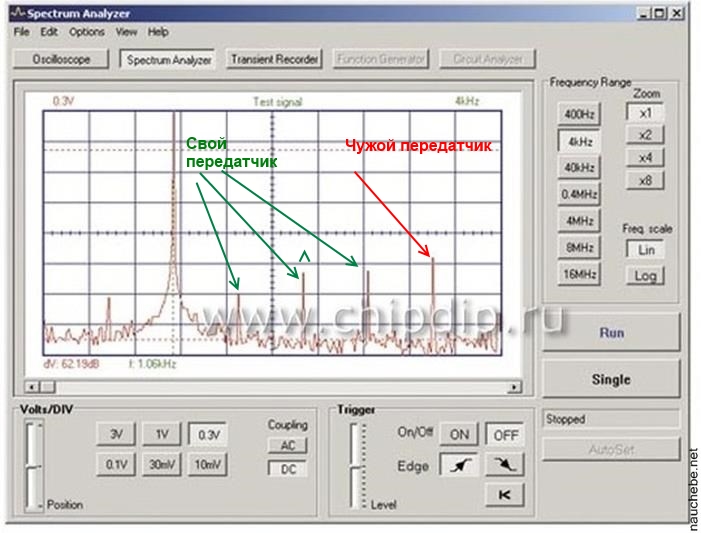Click the 4kHz label above graph
Image resolution: width=701 pixels, height=533 pixels.
point(467,102)
